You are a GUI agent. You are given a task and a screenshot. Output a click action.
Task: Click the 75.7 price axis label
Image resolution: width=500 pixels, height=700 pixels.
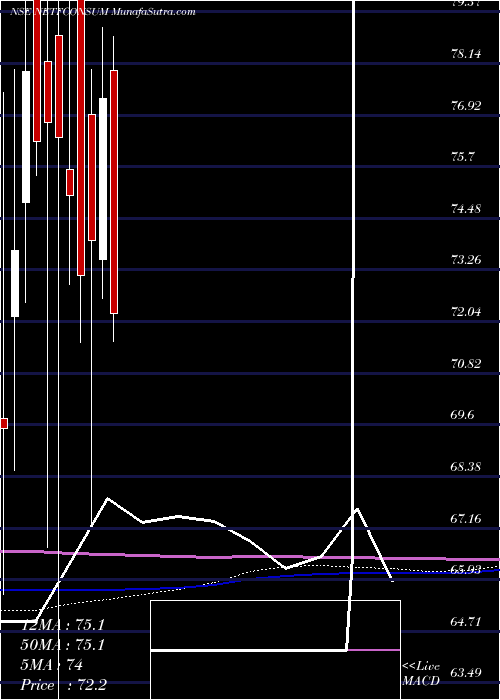click(x=463, y=157)
